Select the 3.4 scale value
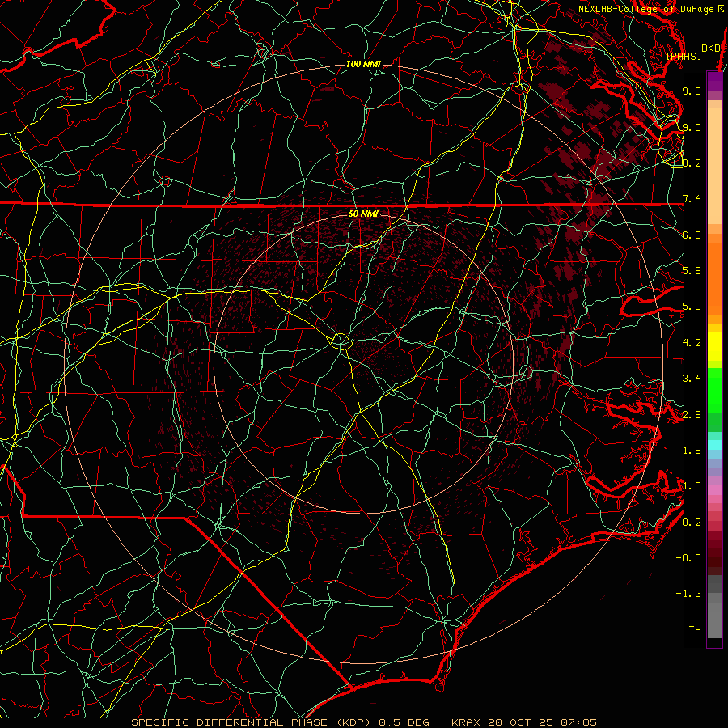The image size is (728, 728). coord(692,379)
